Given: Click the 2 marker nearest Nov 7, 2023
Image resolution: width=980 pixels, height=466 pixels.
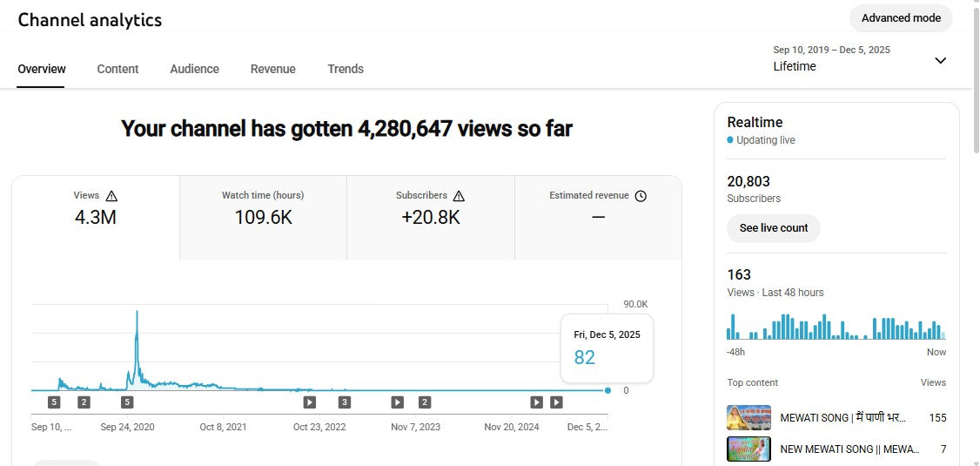Looking at the screenshot, I should (x=425, y=402).
